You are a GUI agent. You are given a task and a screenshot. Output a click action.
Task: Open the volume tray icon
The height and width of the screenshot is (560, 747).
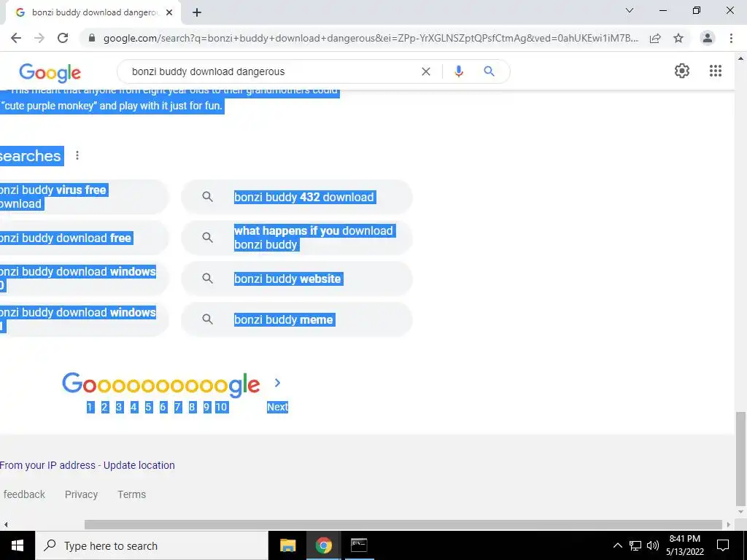[653, 545]
